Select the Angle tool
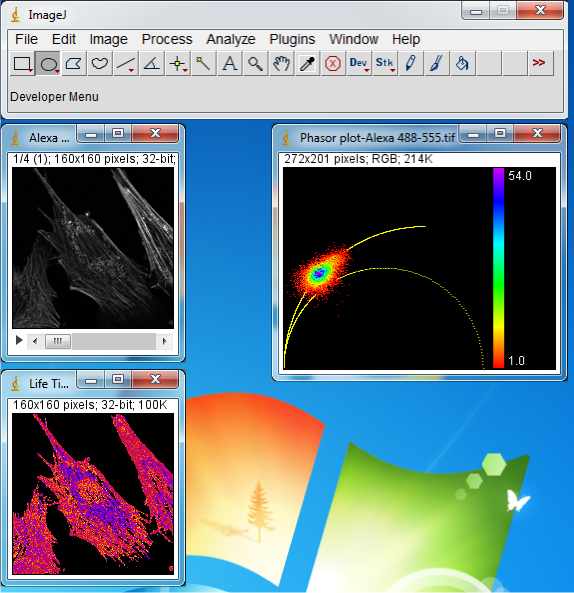Screen dimensions: 574x593 (152, 64)
